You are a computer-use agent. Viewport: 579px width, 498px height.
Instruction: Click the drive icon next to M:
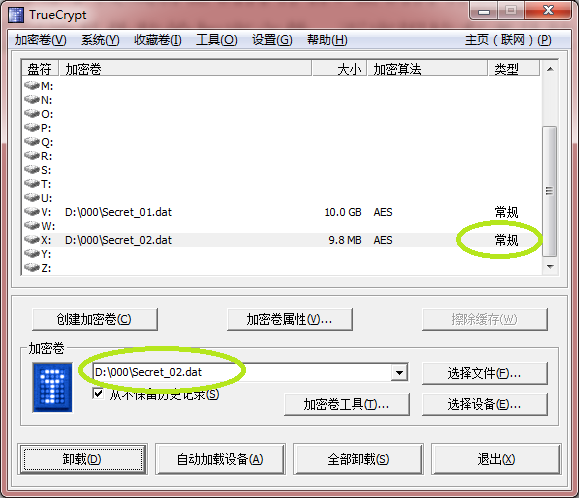(x=32, y=85)
